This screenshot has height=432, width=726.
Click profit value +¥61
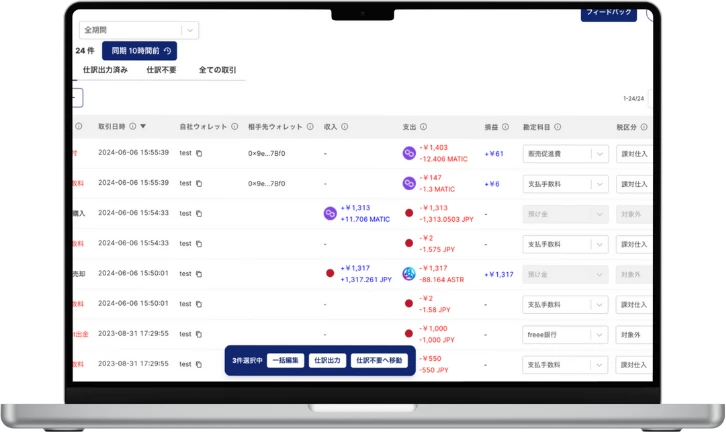point(494,154)
